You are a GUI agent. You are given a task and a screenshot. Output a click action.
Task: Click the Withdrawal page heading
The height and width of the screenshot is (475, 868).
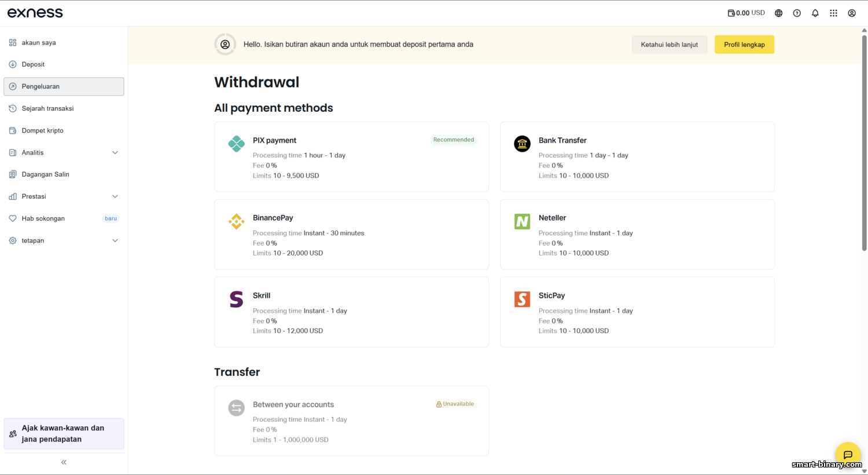tap(257, 82)
